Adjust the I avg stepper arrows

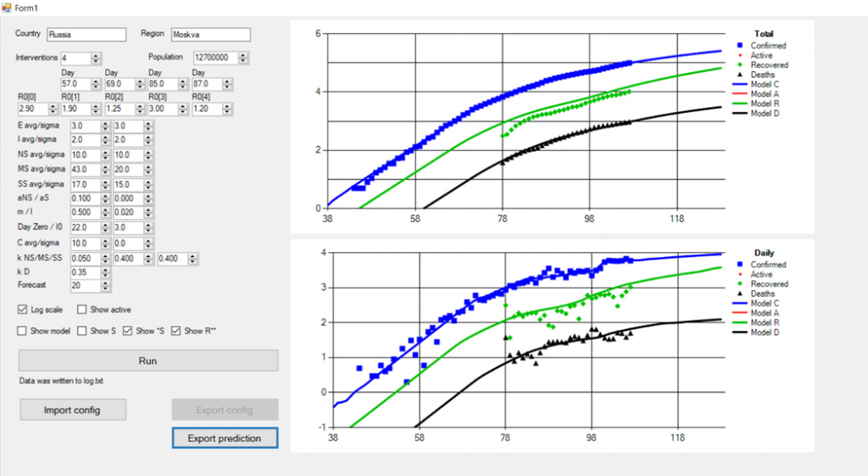tap(105, 140)
